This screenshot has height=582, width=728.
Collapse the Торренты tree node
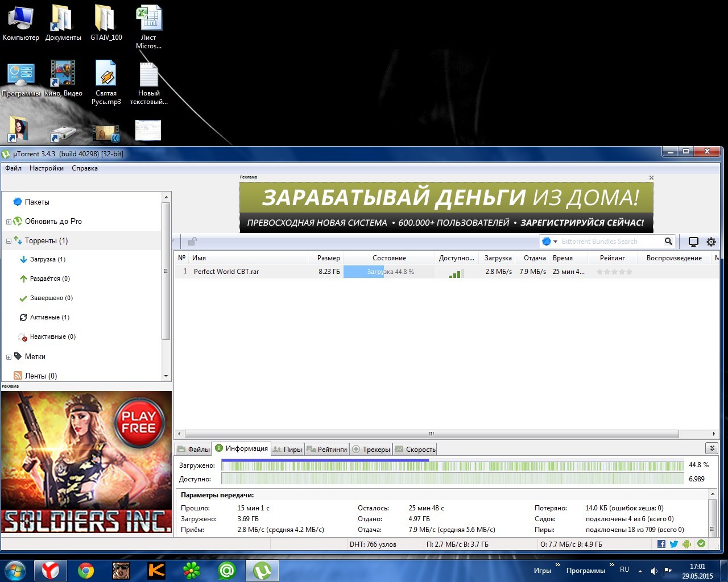click(9, 241)
